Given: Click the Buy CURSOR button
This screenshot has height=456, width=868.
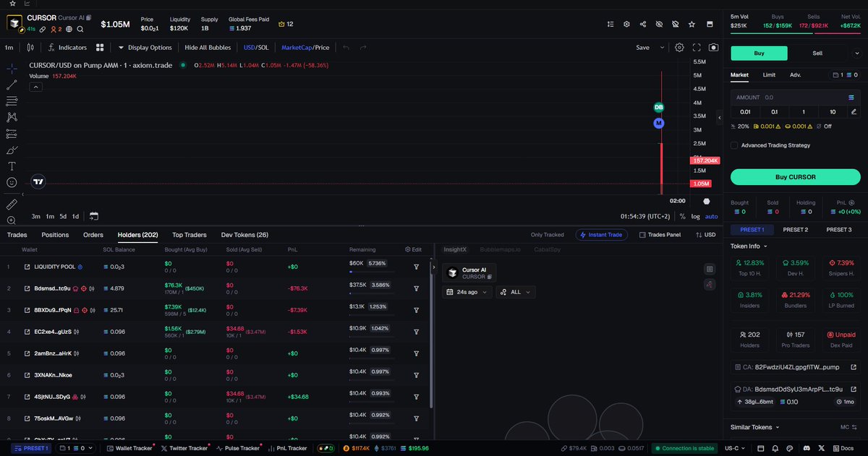Looking at the screenshot, I should 796,177.
